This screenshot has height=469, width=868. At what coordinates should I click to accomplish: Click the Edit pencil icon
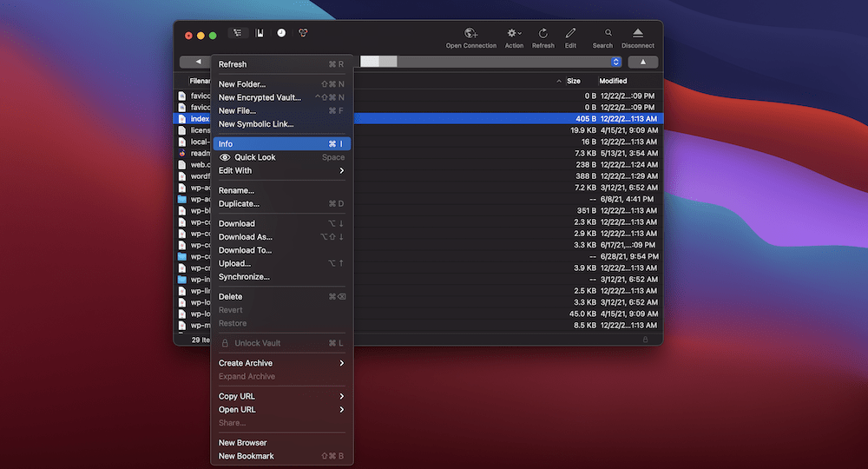571,33
